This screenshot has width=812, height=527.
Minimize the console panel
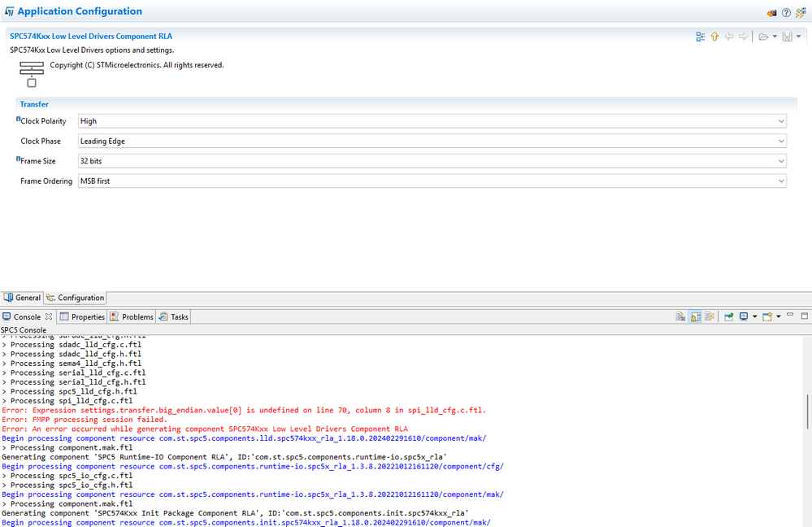(790, 315)
